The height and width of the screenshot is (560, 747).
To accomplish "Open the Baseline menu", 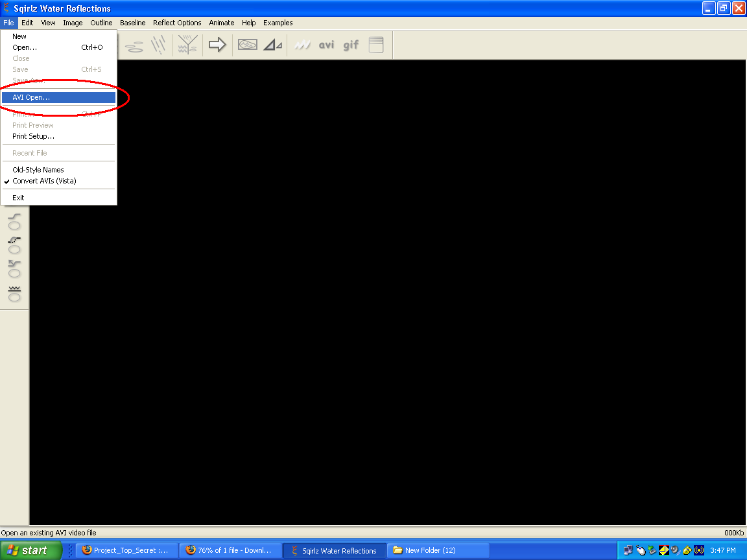I will 132,23.
